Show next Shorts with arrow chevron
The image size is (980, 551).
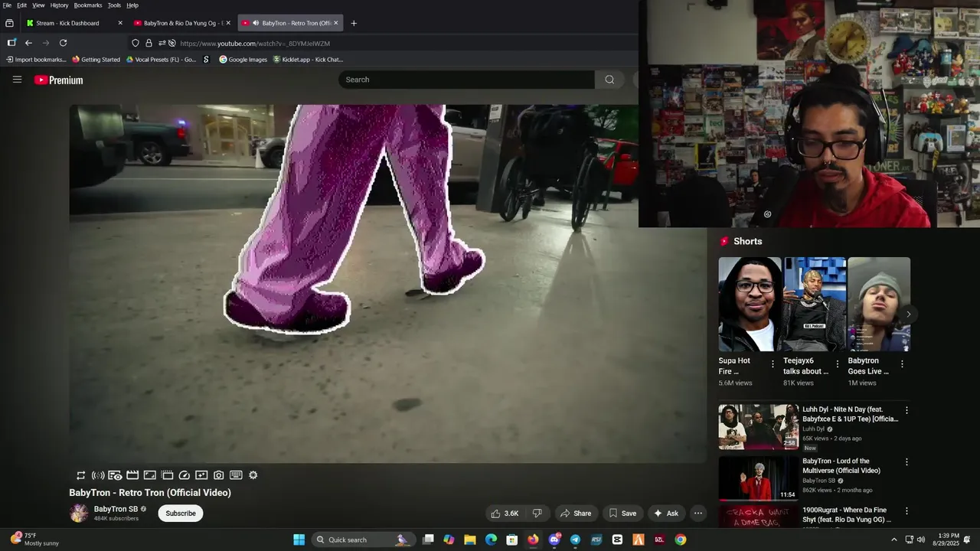coord(908,315)
